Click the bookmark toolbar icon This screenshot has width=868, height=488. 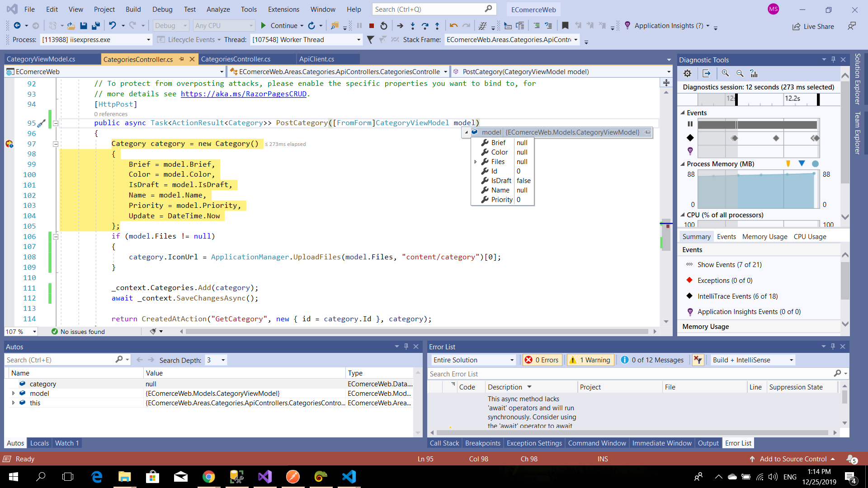[565, 26]
